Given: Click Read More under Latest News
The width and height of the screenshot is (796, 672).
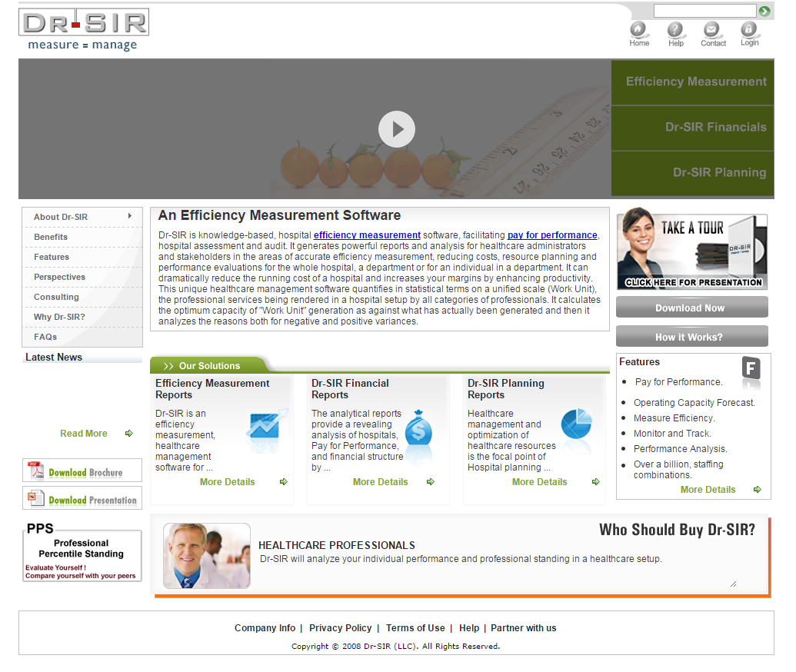Looking at the screenshot, I should [x=84, y=434].
